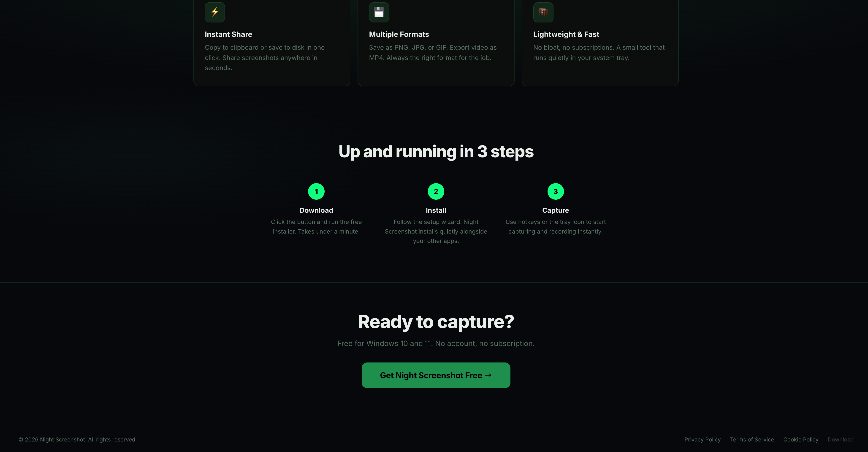Open the Cookie Policy footer link
The width and height of the screenshot is (868, 452).
tap(801, 440)
